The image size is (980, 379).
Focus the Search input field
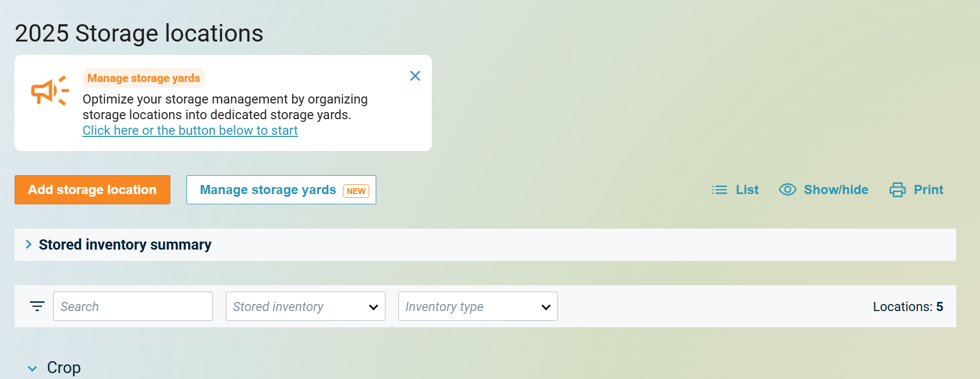133,306
